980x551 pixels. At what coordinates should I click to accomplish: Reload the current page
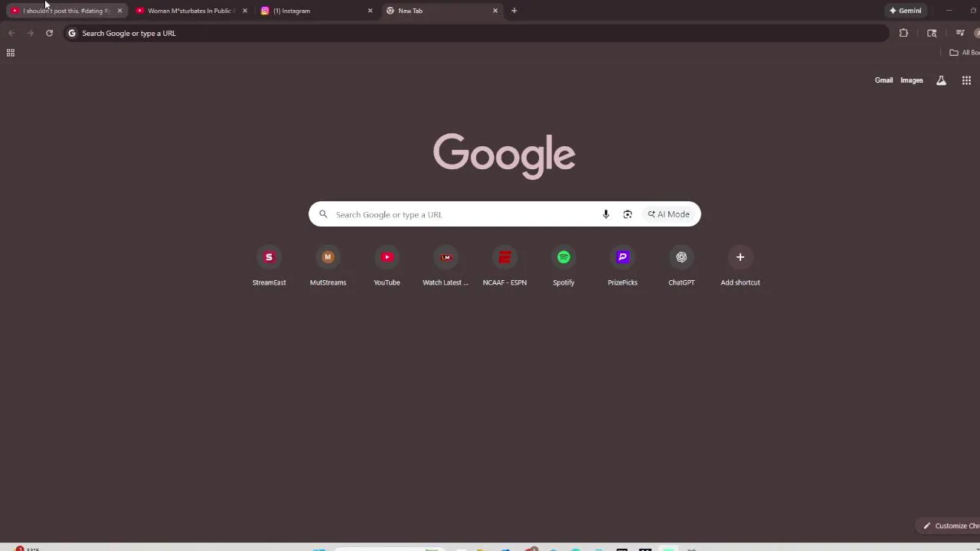point(49,33)
